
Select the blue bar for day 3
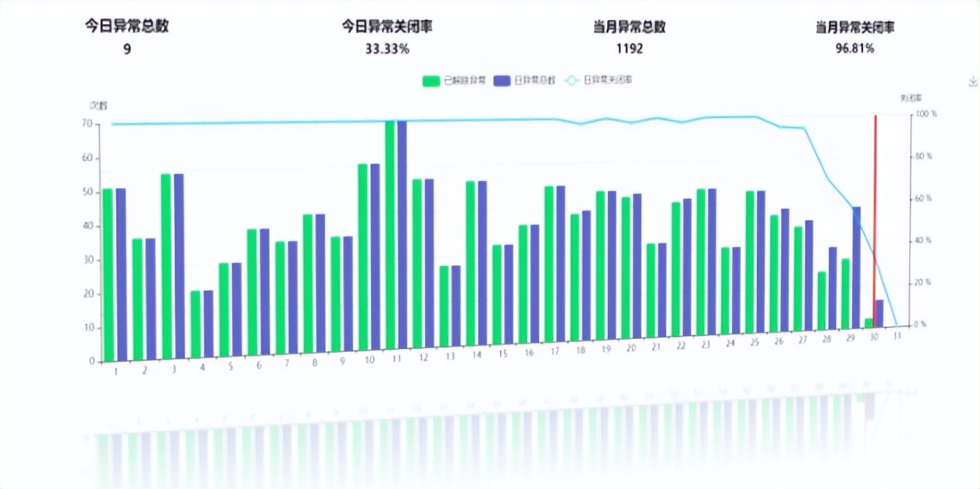click(x=178, y=267)
